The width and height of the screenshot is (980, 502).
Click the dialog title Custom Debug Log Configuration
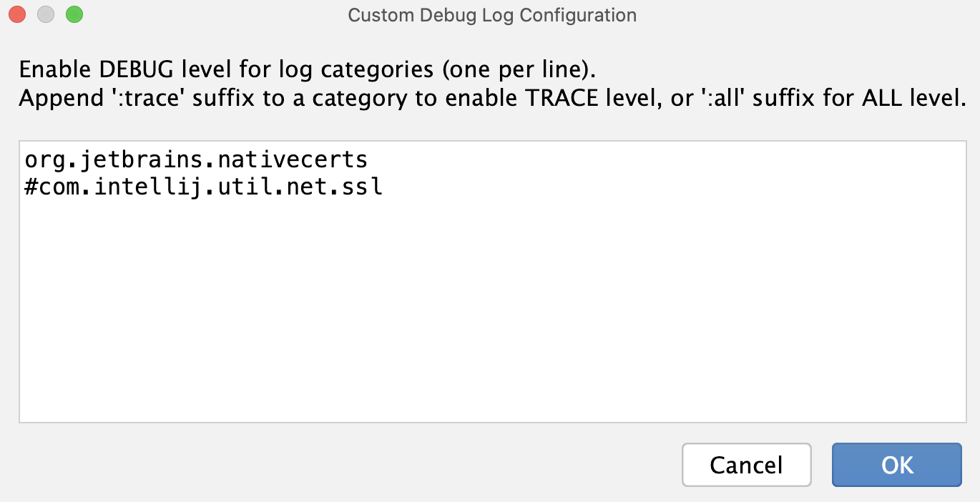pos(491,14)
